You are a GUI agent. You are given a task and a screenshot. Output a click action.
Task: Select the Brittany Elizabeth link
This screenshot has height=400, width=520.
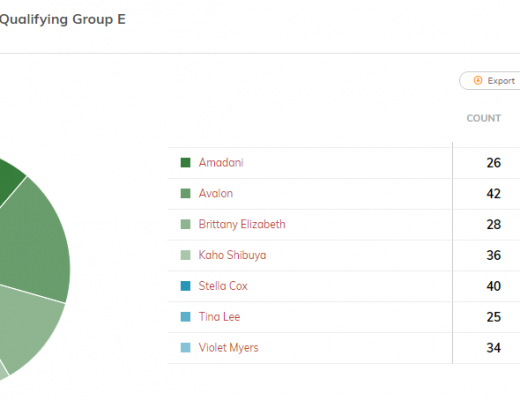(242, 224)
